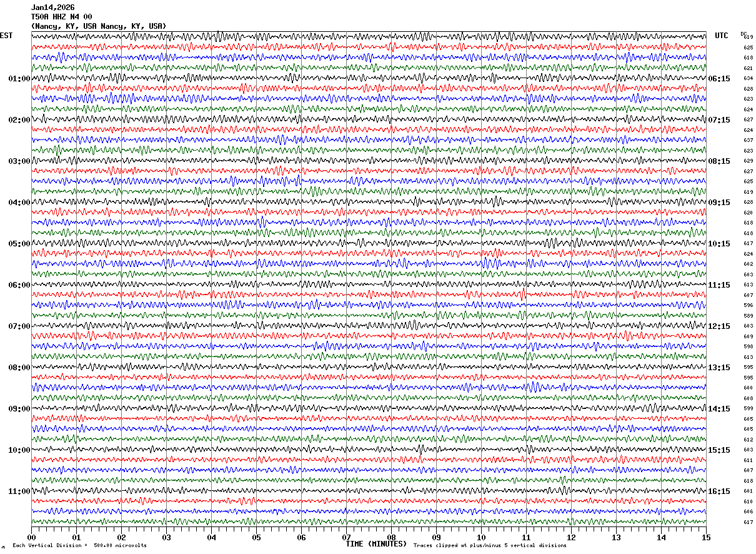Click minute 03 on the bottom axis
The image size is (756, 554).
click(x=166, y=537)
